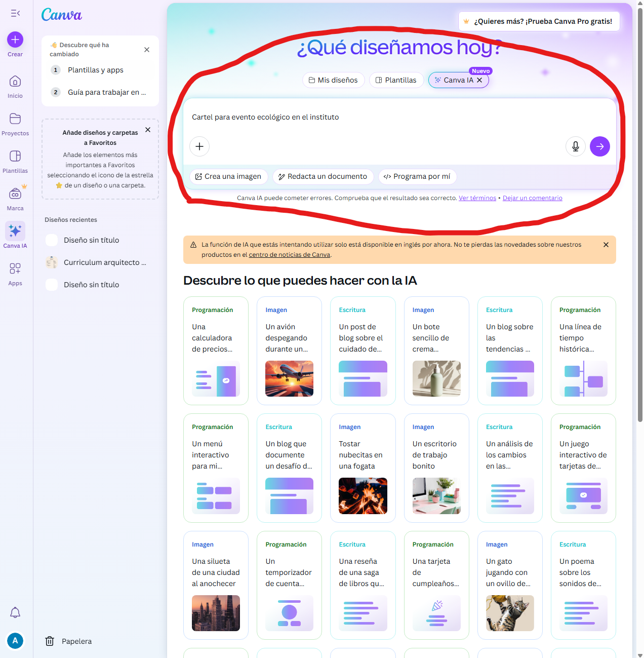Select Plantillas tab under heading
Screen dimensions: 644x658
click(396, 80)
